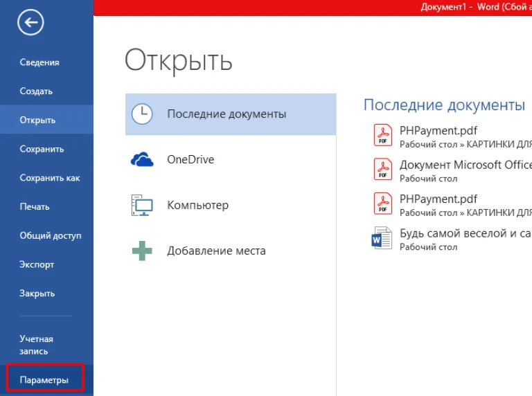The width and height of the screenshot is (532, 396).
Task: Open the first PHPayment.pdf file name
Action: (x=438, y=131)
